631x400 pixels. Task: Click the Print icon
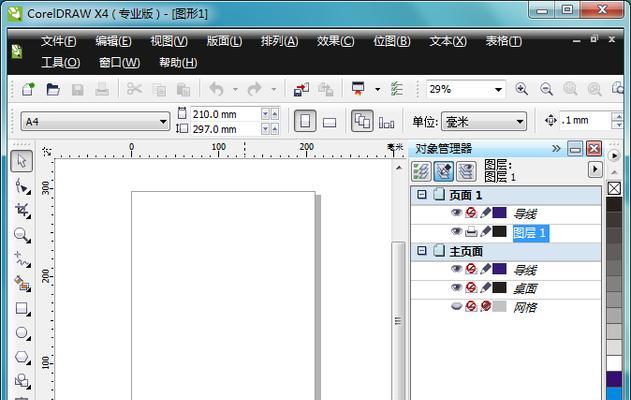click(102, 89)
